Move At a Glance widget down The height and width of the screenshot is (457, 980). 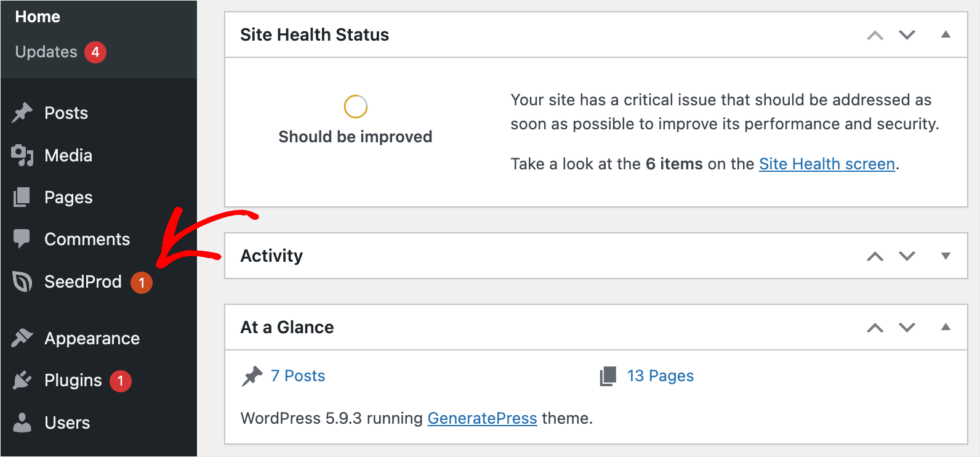(907, 328)
